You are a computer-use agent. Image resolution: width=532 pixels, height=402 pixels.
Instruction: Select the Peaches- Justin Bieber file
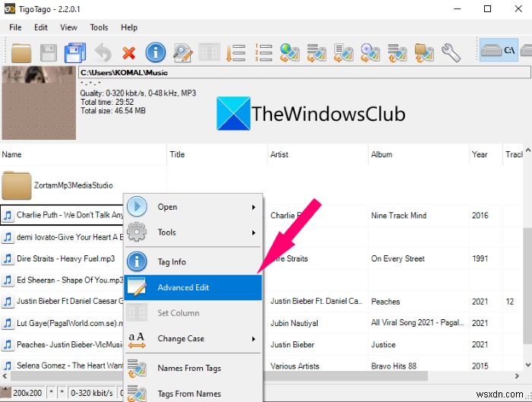tap(63, 345)
